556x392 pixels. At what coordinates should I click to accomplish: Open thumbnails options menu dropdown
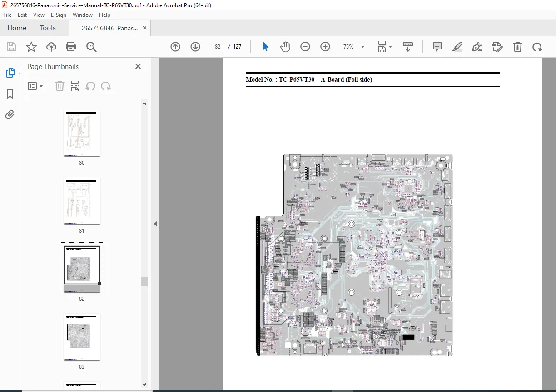click(35, 86)
